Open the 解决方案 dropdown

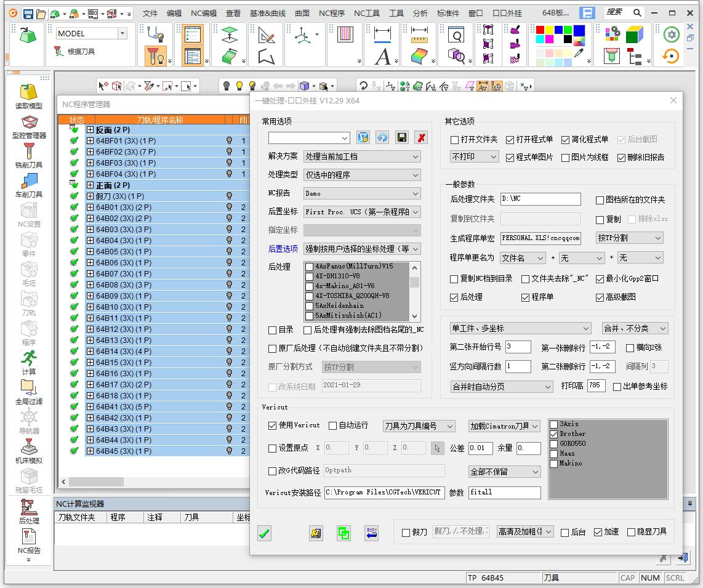[362, 156]
